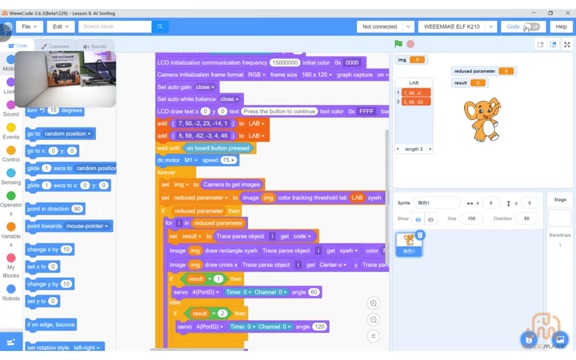
Task: Enter fullscreen stage mode icon
Action: pos(567,44)
